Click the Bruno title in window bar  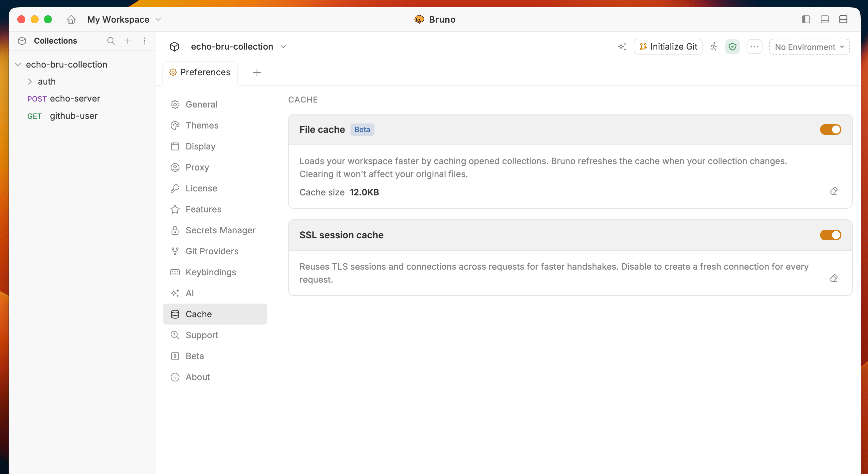pyautogui.click(x=442, y=20)
